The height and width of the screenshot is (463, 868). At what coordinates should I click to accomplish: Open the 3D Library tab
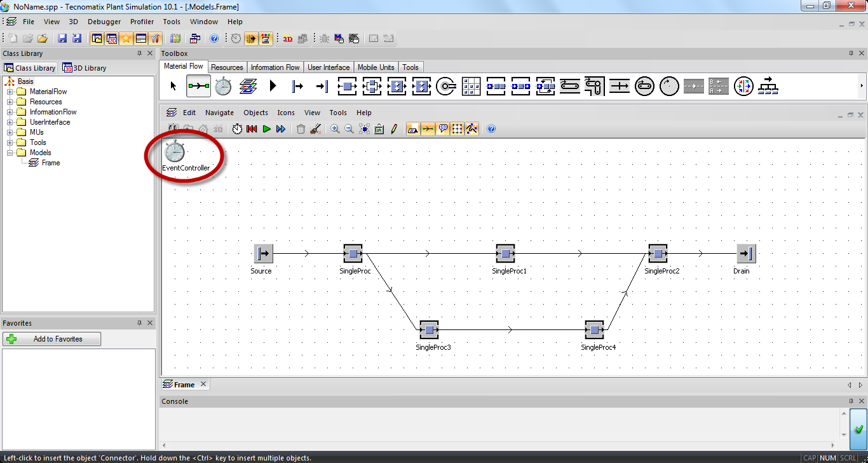[85, 68]
